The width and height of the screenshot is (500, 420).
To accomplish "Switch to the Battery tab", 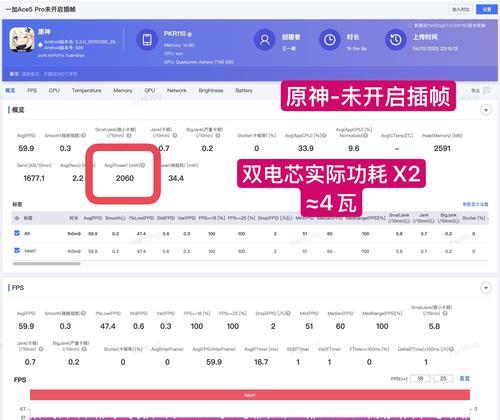I will [x=244, y=90].
